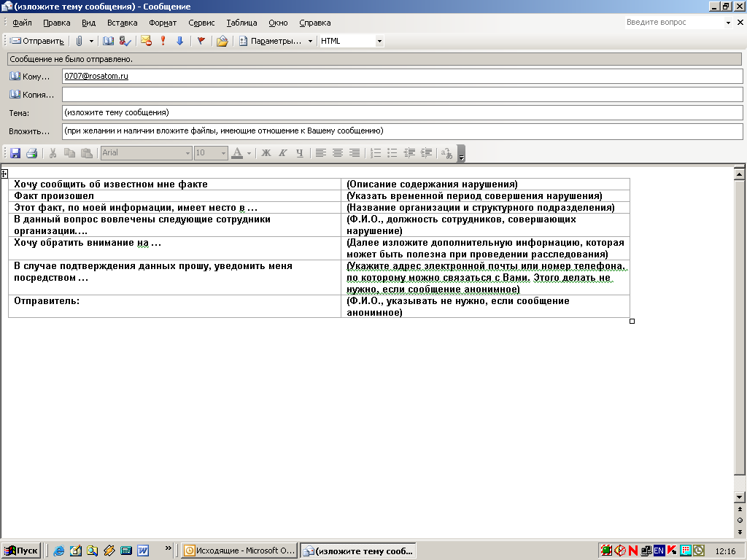Image resolution: width=747 pixels, height=560 pixels.
Task: Center align text
Action: click(x=337, y=153)
